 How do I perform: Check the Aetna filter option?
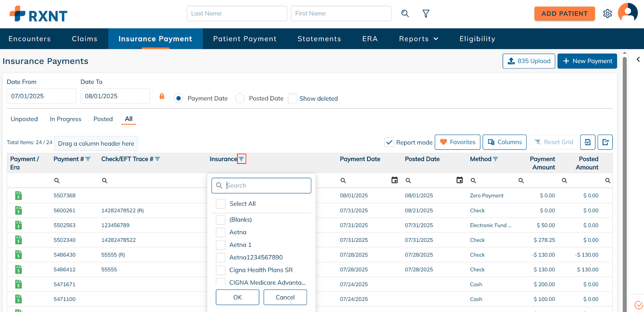221,232
